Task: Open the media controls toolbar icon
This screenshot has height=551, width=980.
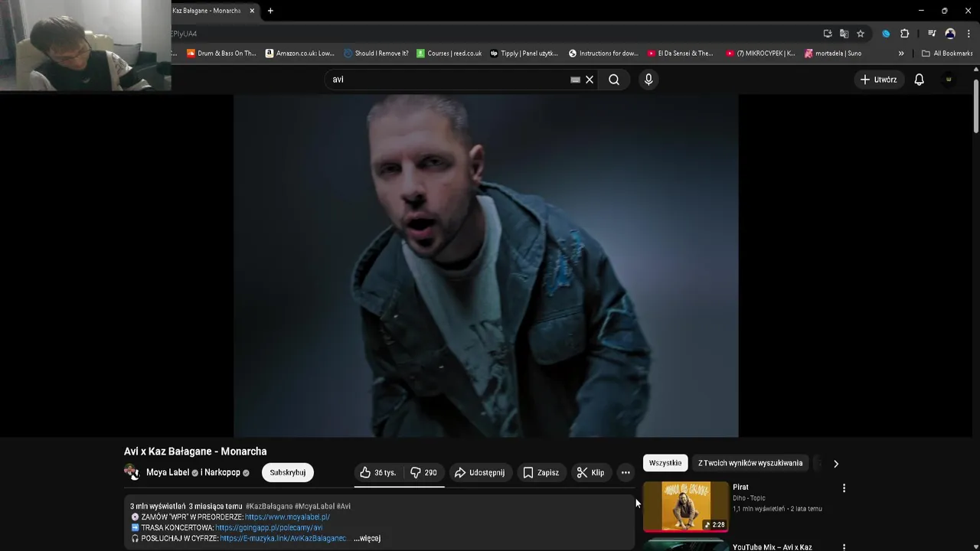Action: click(932, 34)
